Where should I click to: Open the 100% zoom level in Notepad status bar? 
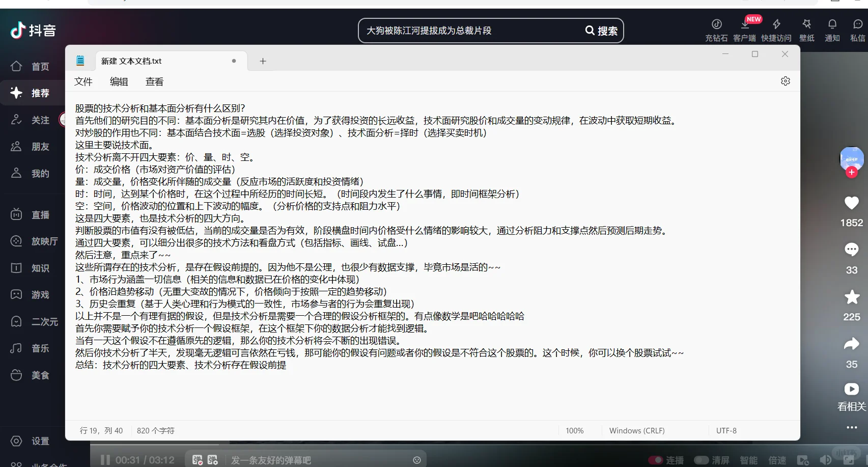[575, 431]
